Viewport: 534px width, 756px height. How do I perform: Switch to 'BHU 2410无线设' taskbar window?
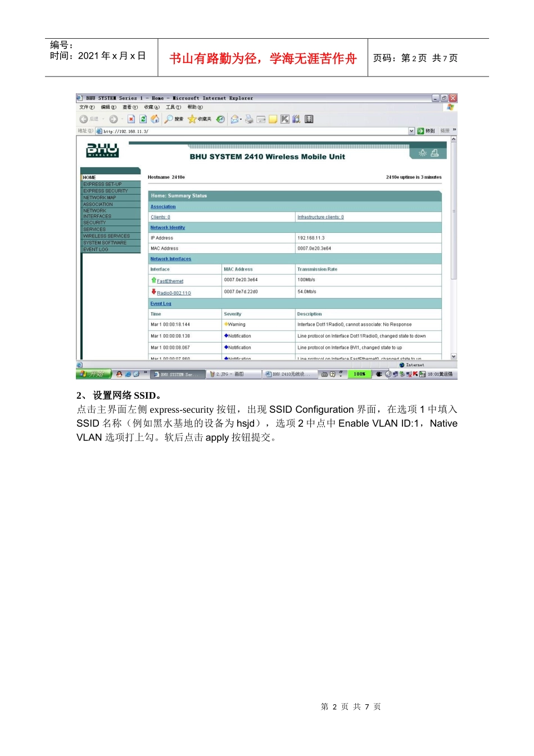coord(291,374)
